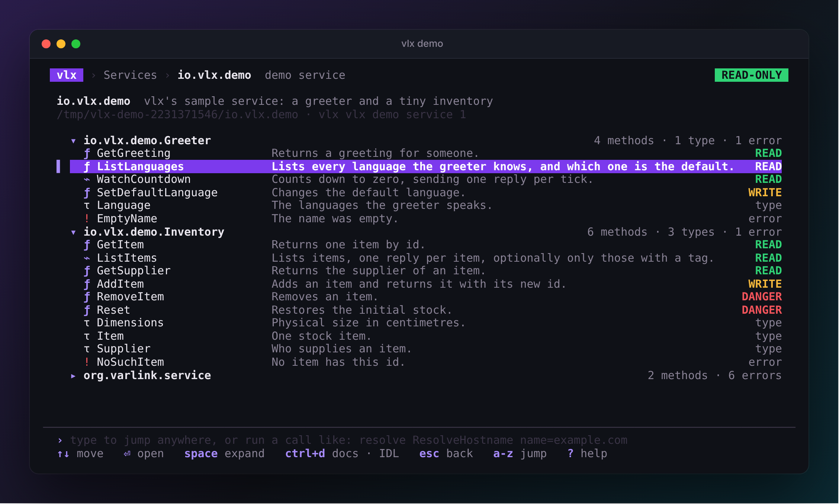This screenshot has height=504, width=839.
Task: Click the error icon beside NoSuchItem
Action: pos(87,362)
